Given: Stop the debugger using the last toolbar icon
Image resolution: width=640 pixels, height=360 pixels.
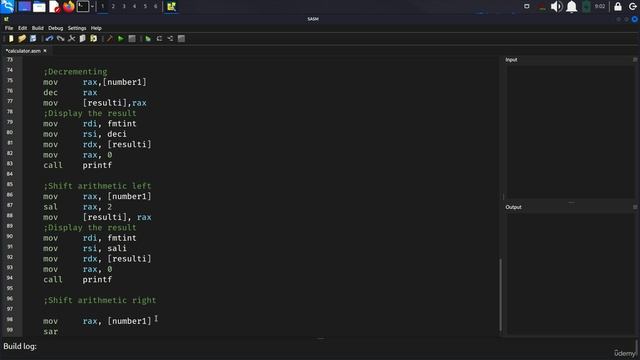Looking at the screenshot, I should tap(181, 39).
